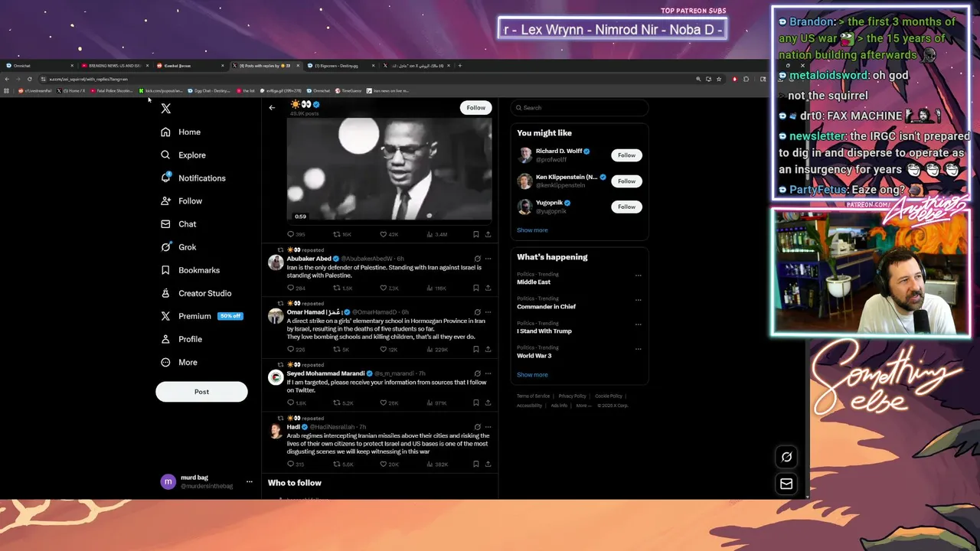Switch to the Bigscreen - Destiny.gg tab
Image resolution: width=980 pixels, height=551 pixels.
[x=338, y=66]
